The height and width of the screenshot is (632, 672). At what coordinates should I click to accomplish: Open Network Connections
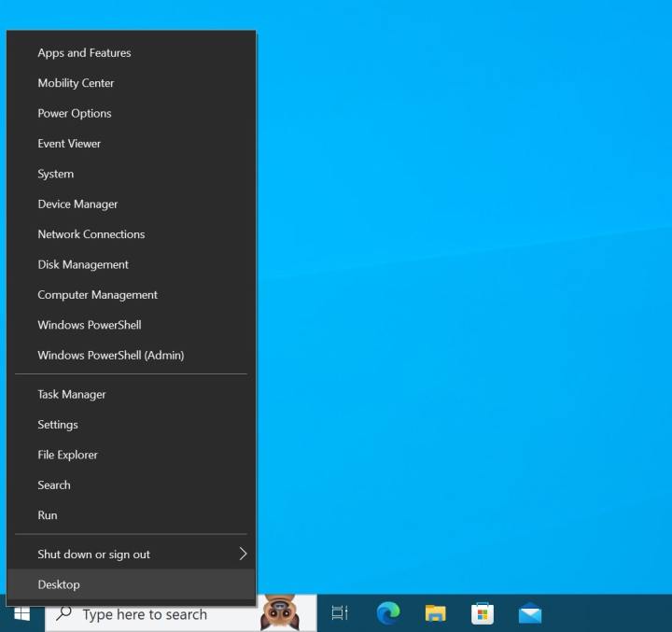(91, 234)
